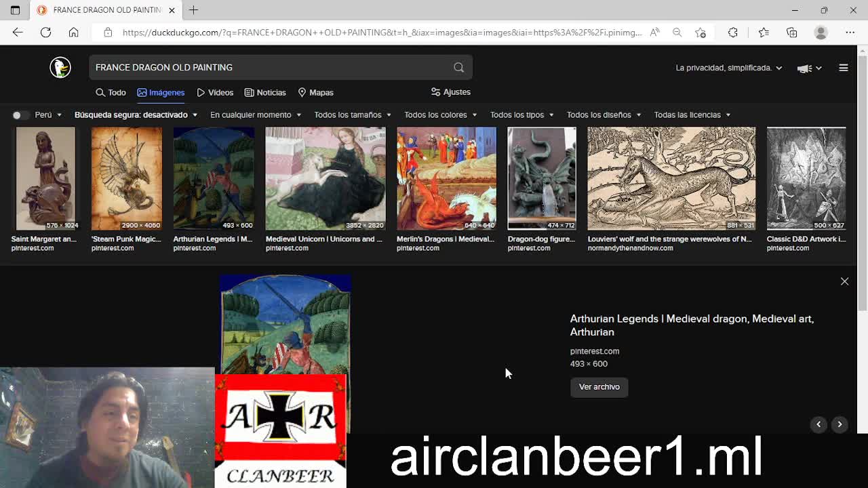This screenshot has width=868, height=488.
Task: Select the Merlin's Dragons thumbnail
Action: point(446,179)
